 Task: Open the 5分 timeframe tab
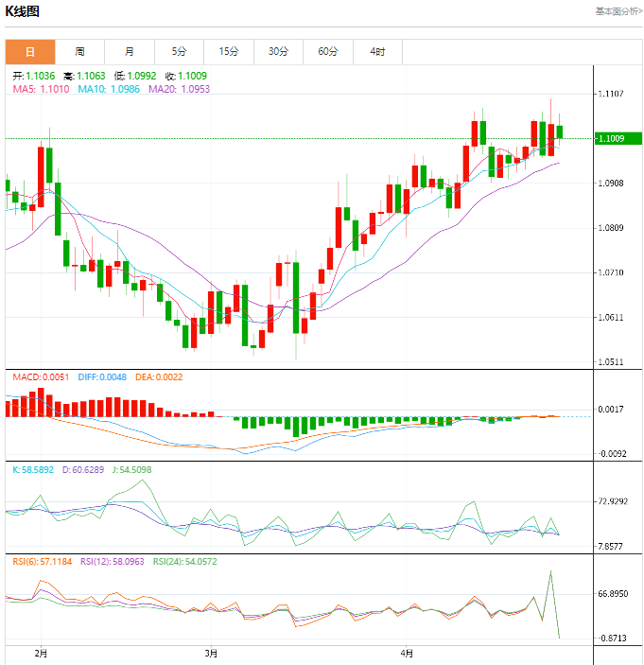pyautogui.click(x=179, y=52)
